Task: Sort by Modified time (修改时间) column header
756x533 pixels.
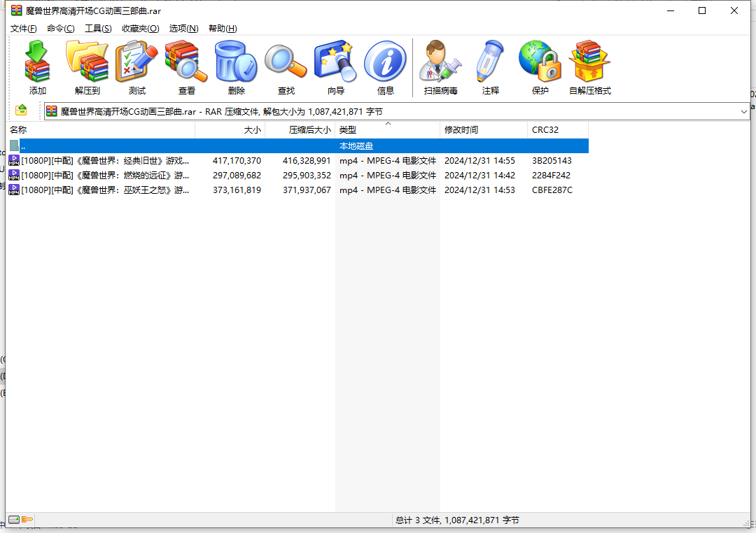Action: click(483, 130)
